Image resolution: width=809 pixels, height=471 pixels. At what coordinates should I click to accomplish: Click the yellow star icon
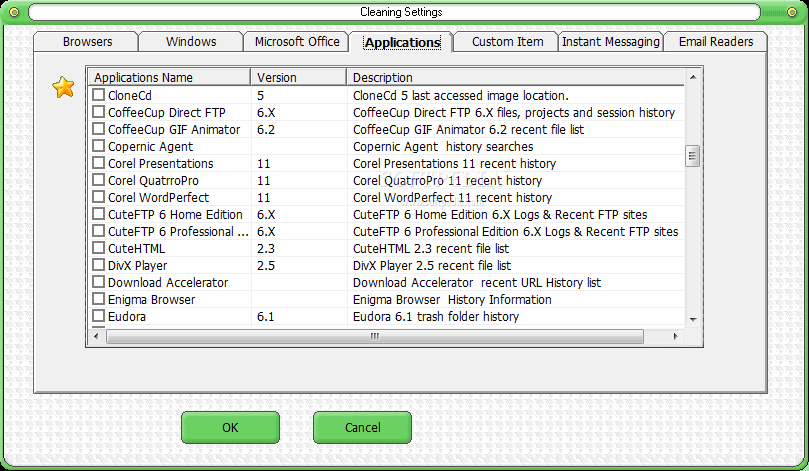(63, 87)
